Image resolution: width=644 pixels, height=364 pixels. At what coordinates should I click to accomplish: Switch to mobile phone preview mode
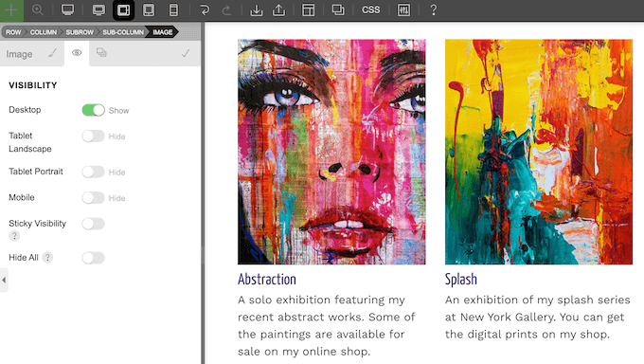click(x=173, y=9)
